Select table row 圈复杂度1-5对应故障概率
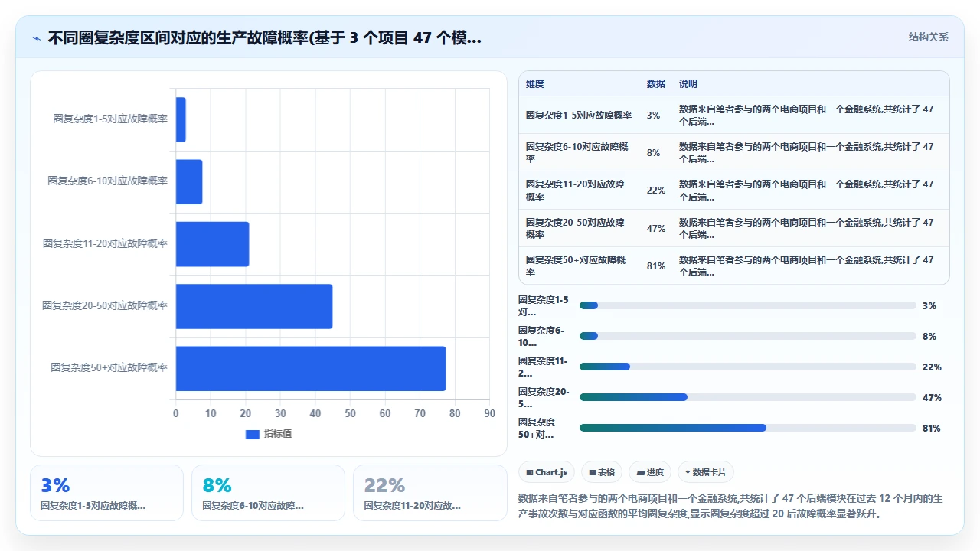The image size is (980, 551). pyautogui.click(x=734, y=116)
